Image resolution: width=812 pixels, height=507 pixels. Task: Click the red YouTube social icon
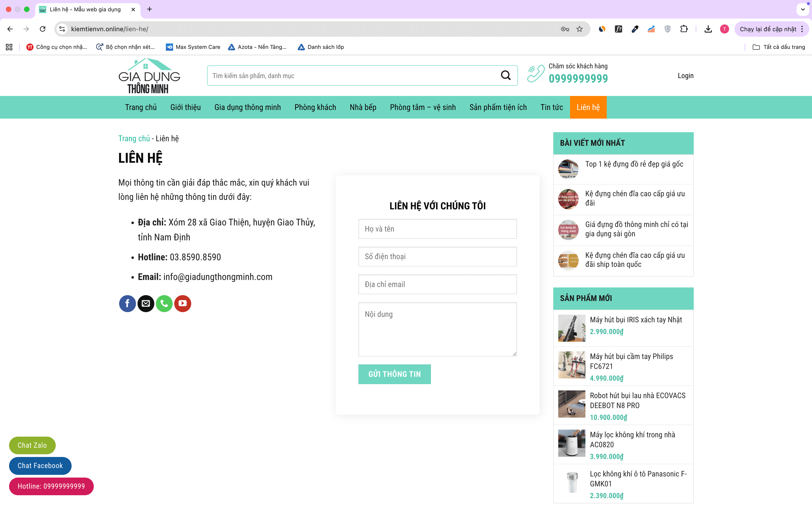coord(183,304)
